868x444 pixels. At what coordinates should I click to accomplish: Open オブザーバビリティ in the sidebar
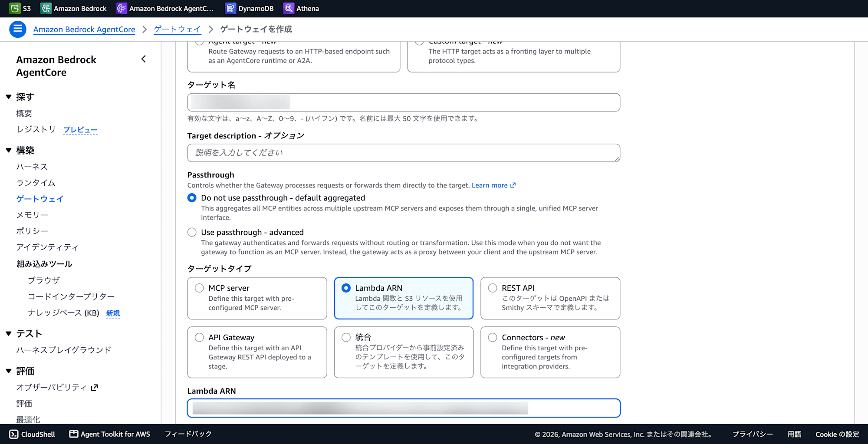[x=52, y=388]
